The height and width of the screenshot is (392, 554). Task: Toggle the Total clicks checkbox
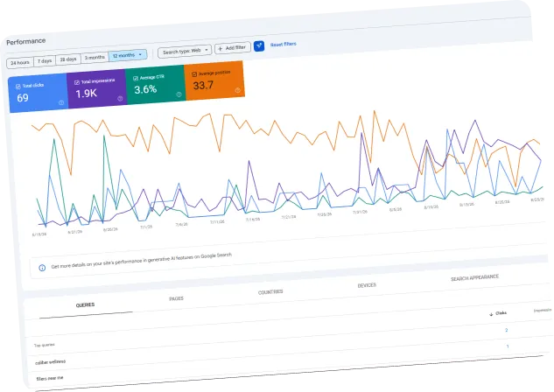point(18,87)
